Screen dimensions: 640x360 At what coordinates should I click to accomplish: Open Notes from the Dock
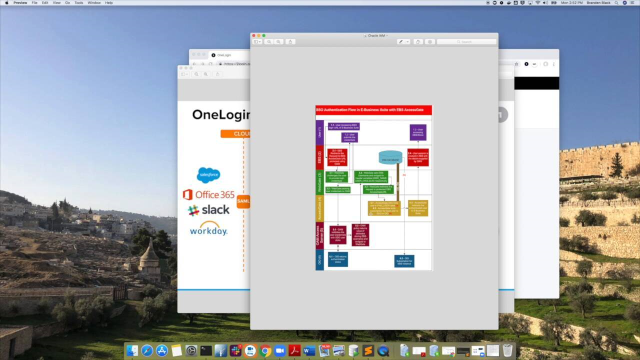[x=176, y=350]
